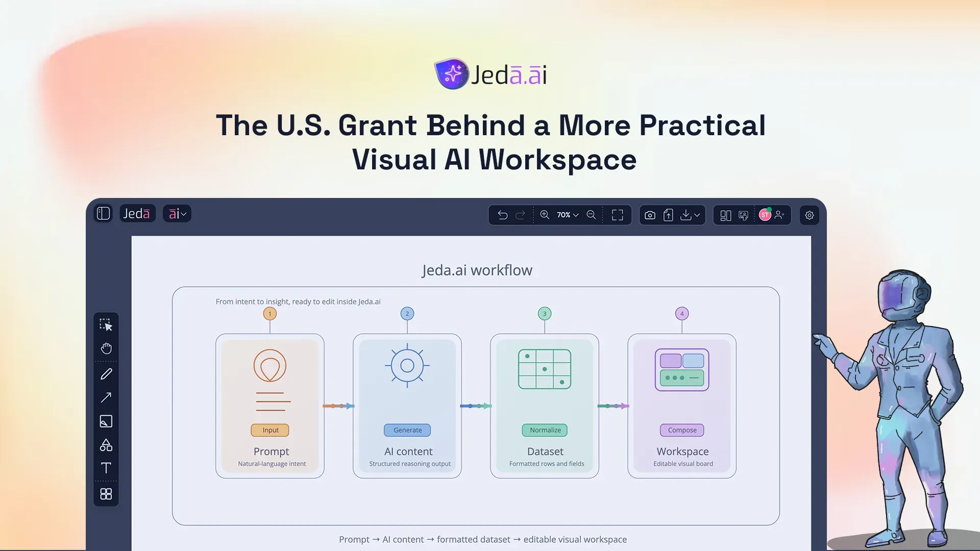Click the Jeda logo button in the toolbar
Screen dimensions: 980x551
point(137,213)
